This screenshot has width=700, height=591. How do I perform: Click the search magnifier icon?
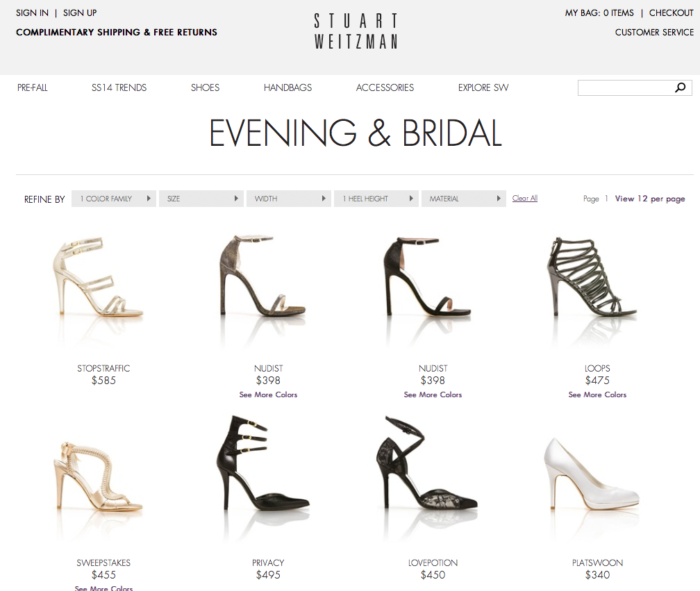[x=680, y=88]
